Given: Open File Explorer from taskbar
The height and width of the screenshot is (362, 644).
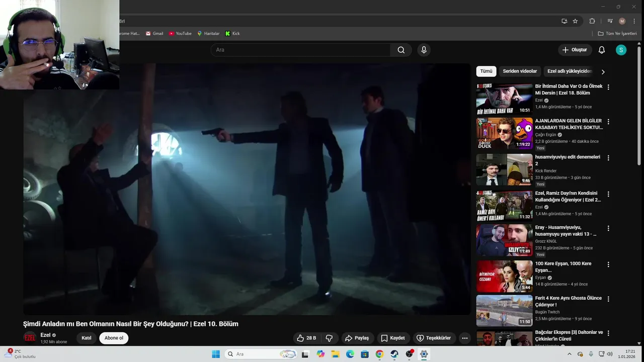Looking at the screenshot, I should click(x=335, y=354).
